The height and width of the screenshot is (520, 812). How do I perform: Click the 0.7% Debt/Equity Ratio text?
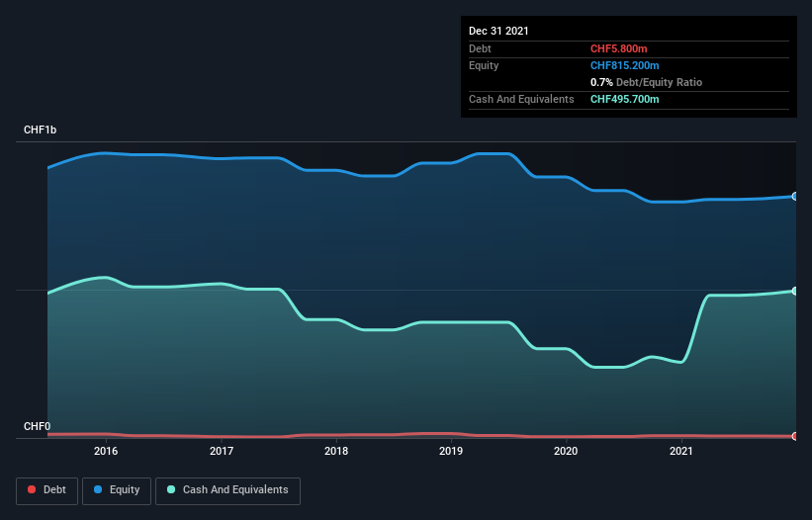(x=646, y=82)
